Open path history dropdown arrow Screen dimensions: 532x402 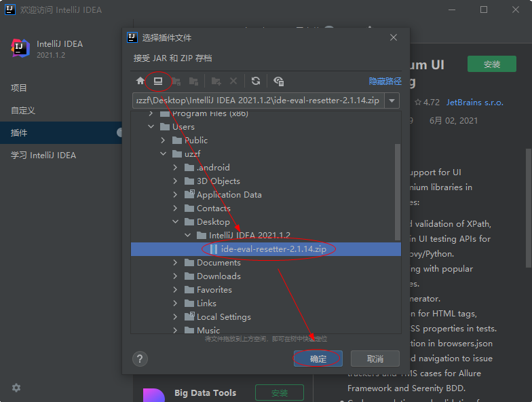tap(392, 100)
